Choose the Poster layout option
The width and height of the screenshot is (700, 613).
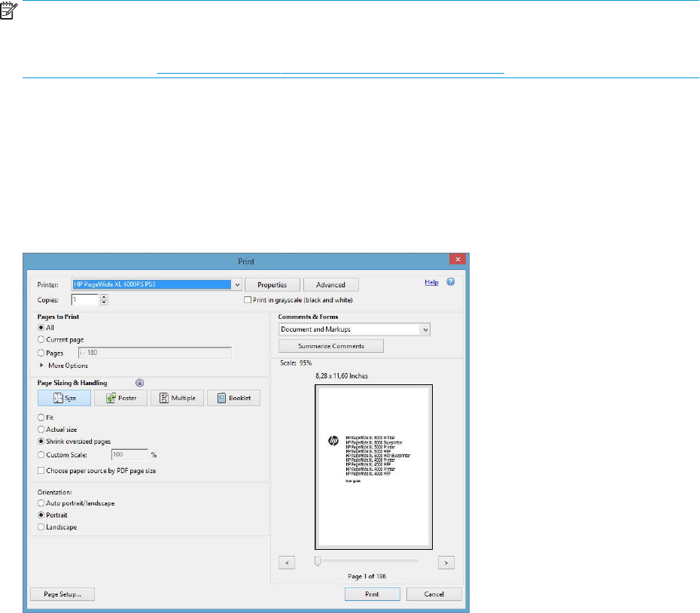(121, 398)
